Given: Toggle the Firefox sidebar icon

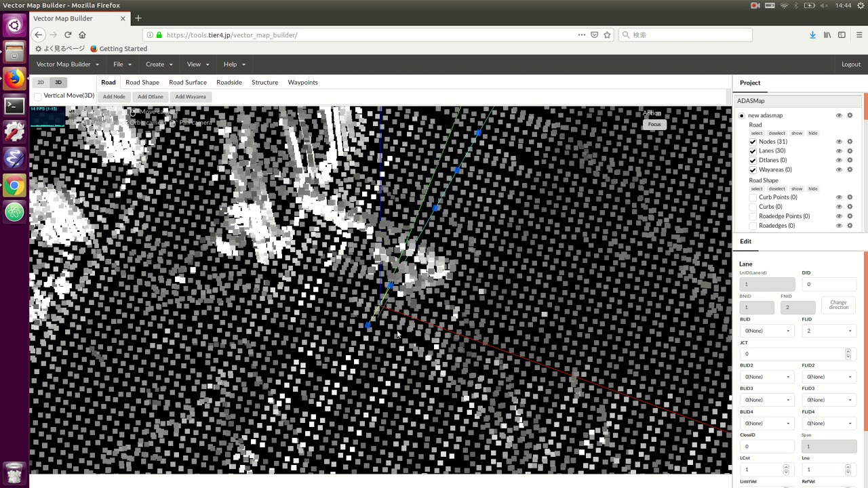Looking at the screenshot, I should (842, 35).
